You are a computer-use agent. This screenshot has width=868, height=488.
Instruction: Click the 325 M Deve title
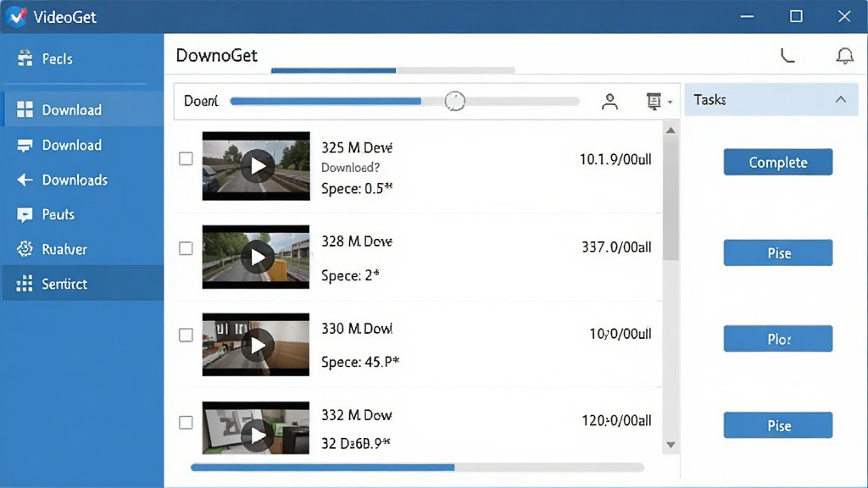pos(357,147)
